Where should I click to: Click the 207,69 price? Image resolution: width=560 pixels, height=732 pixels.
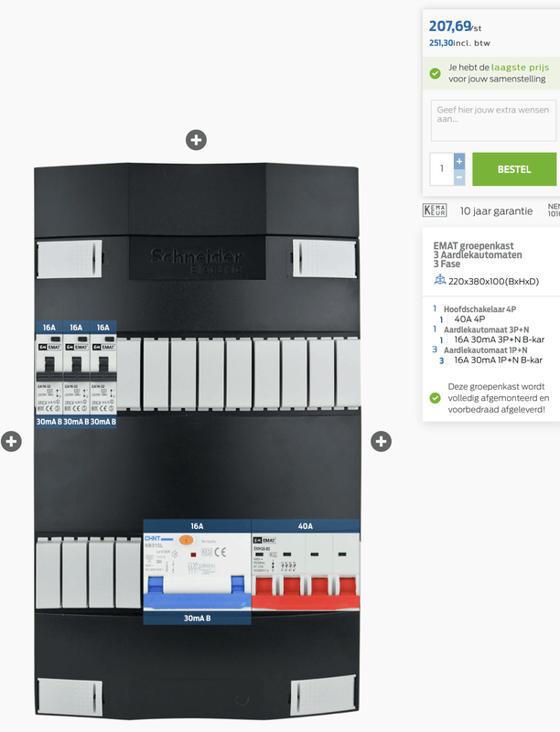450,27
